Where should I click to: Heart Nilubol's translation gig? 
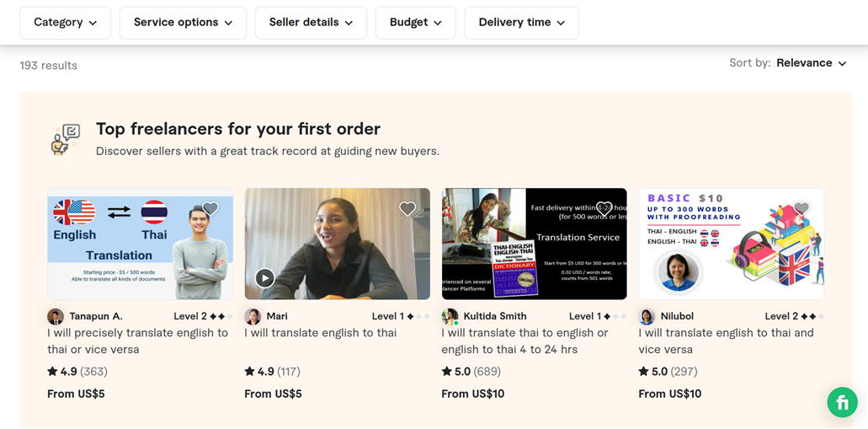click(801, 209)
